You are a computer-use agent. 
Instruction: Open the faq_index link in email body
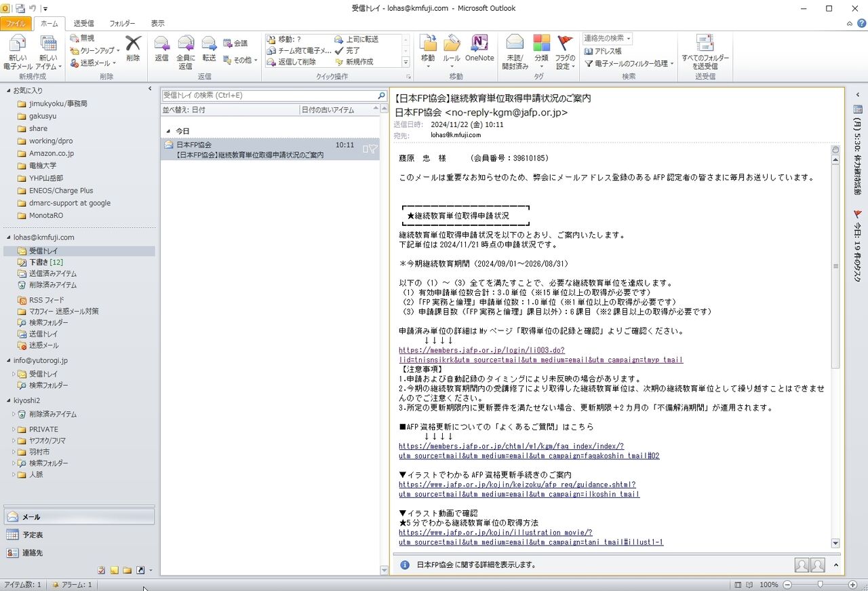(529, 451)
